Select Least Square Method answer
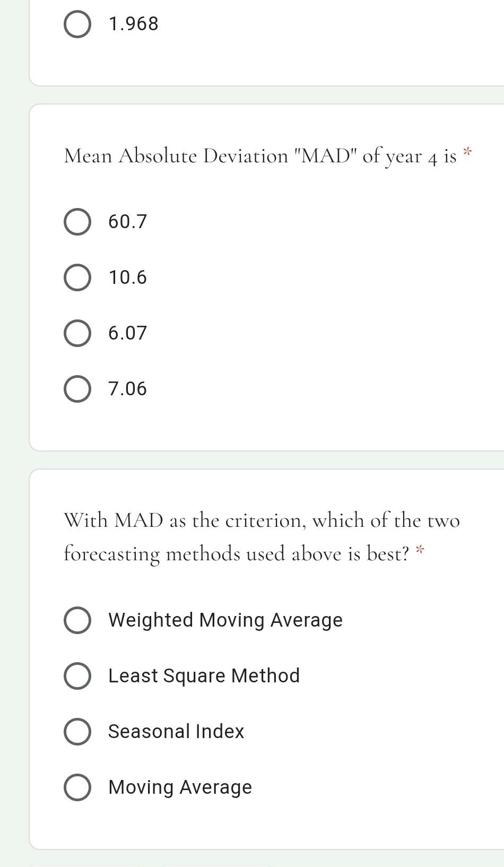This screenshot has height=867, width=504. tap(77, 675)
